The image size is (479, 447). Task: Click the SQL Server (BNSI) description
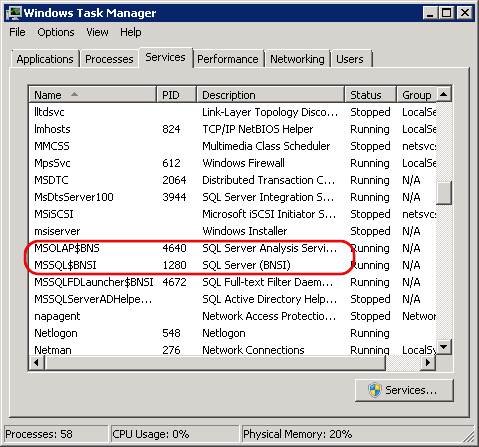pyautogui.click(x=246, y=265)
